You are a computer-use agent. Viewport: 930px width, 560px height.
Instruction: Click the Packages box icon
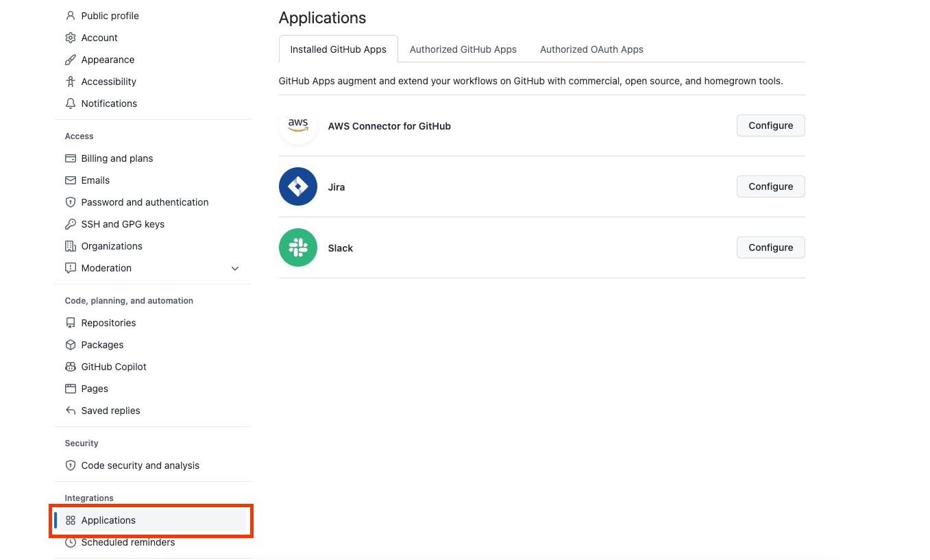point(70,345)
